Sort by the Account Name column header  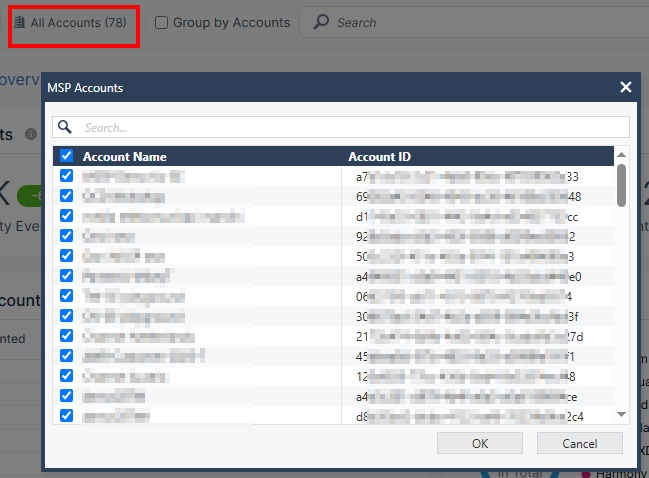(x=125, y=157)
